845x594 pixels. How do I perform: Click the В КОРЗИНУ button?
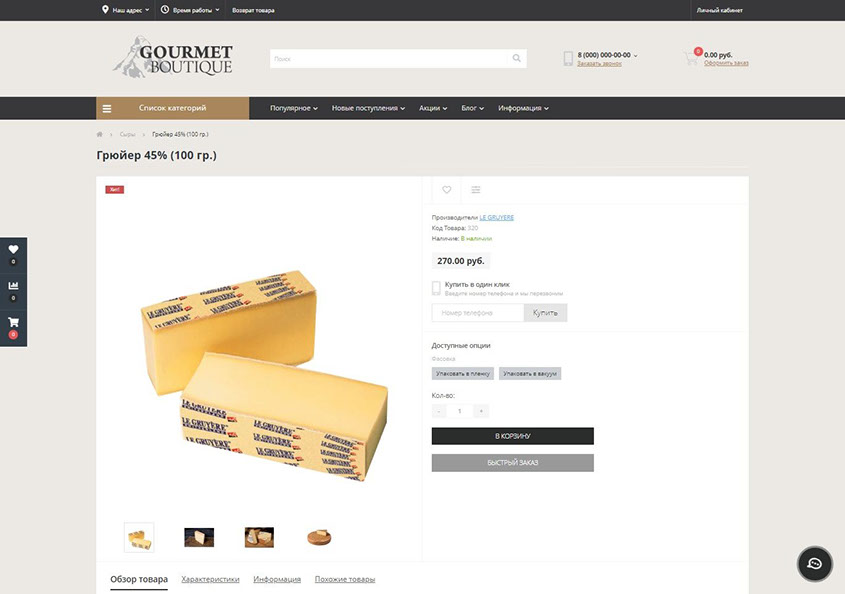click(x=512, y=436)
